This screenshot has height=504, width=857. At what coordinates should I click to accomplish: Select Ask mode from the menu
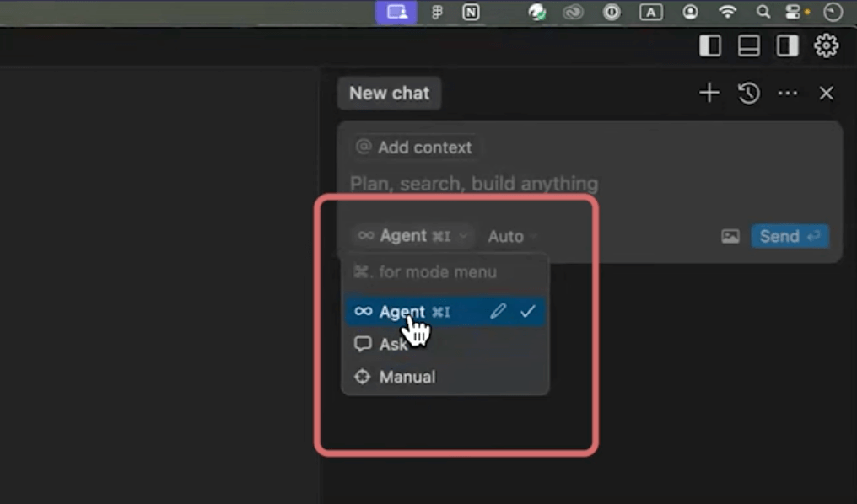click(393, 344)
